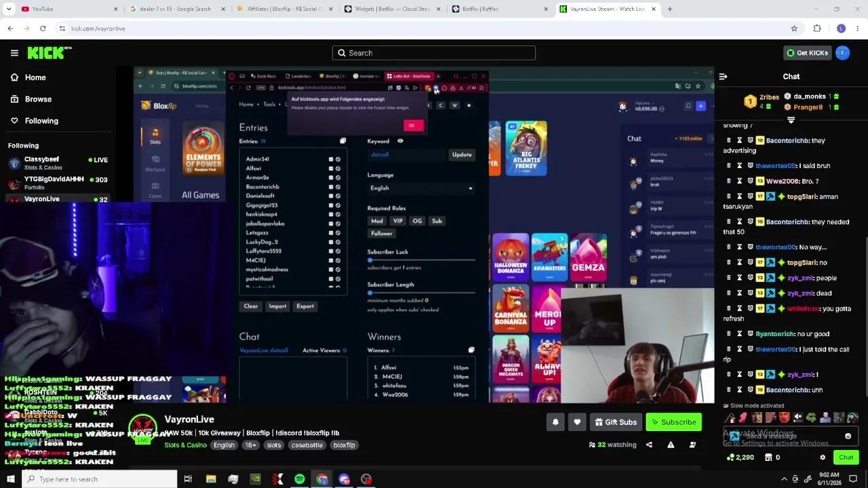Switch to the BotRix Raffles tab
Viewport: 868px width, 488px height.
[x=499, y=9]
